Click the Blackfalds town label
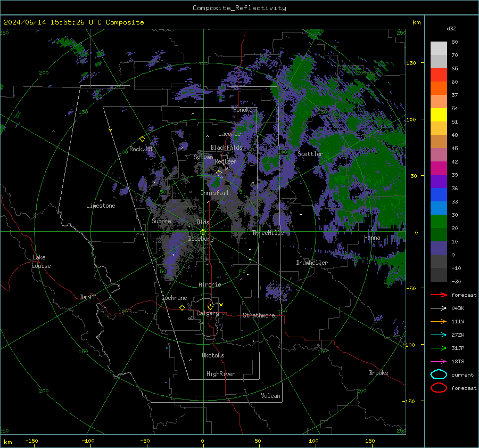This screenshot has height=448, width=479. point(226,148)
